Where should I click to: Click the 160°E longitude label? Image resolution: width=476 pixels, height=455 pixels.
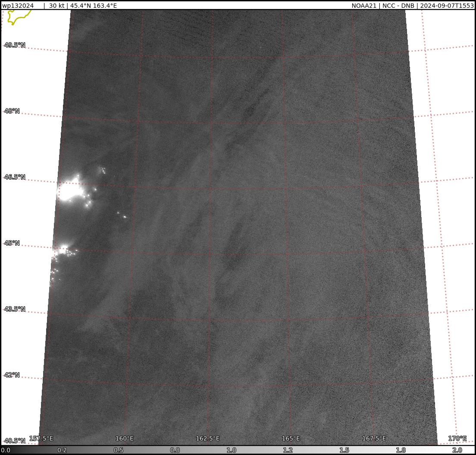point(125,438)
